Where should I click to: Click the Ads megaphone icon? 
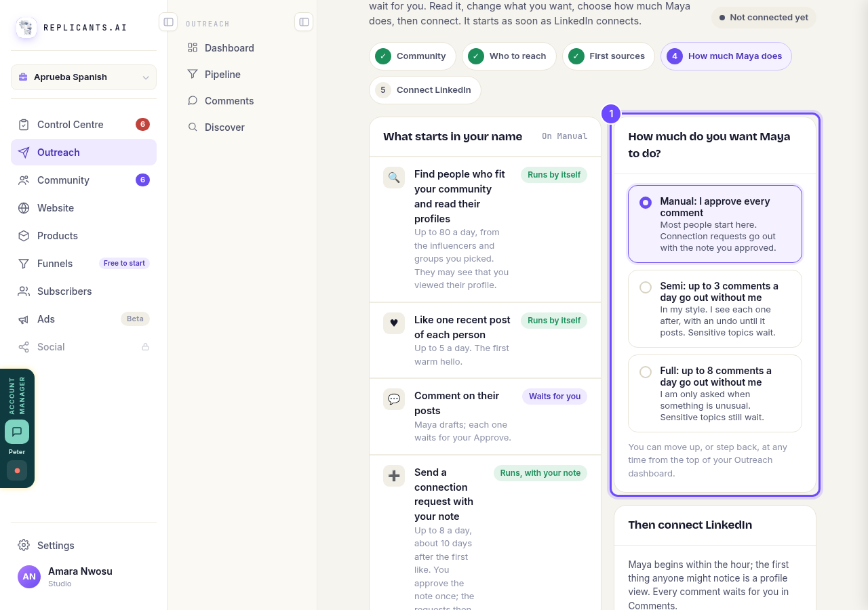pos(24,319)
